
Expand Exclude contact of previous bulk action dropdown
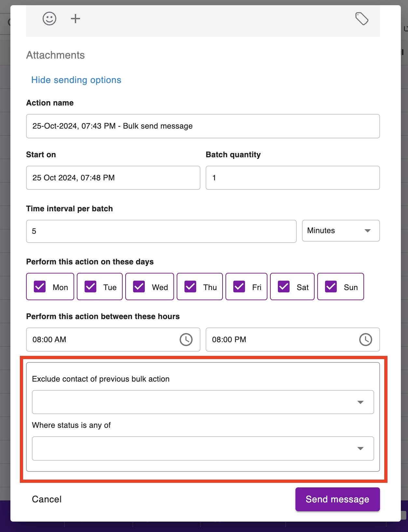(203, 402)
